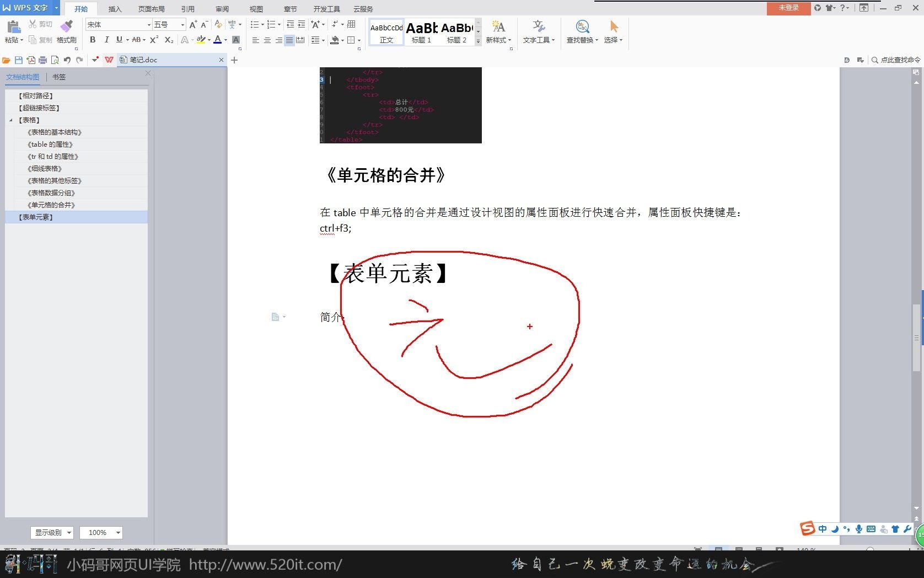
Task: Expand the styles gallery more arrow
Action: (478, 41)
